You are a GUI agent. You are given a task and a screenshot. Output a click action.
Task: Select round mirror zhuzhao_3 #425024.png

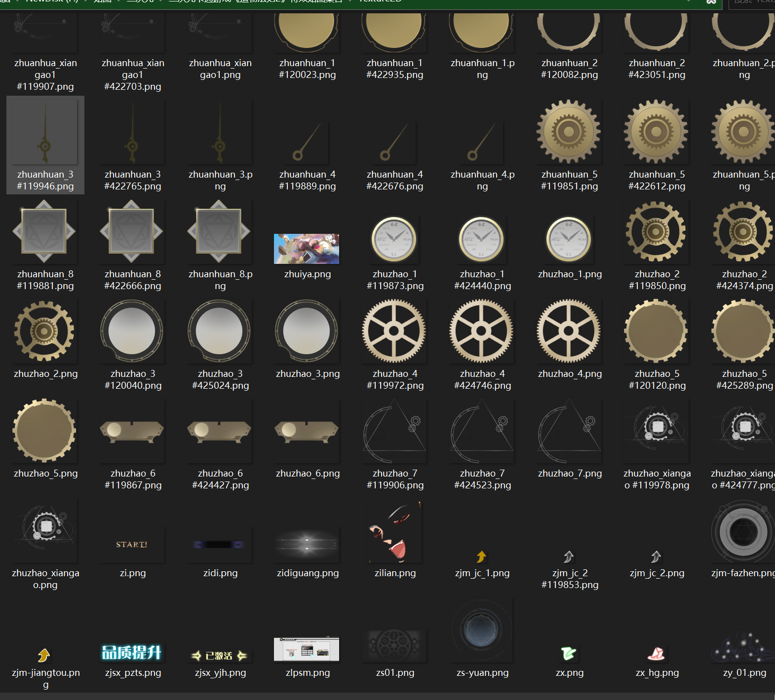[x=220, y=331]
